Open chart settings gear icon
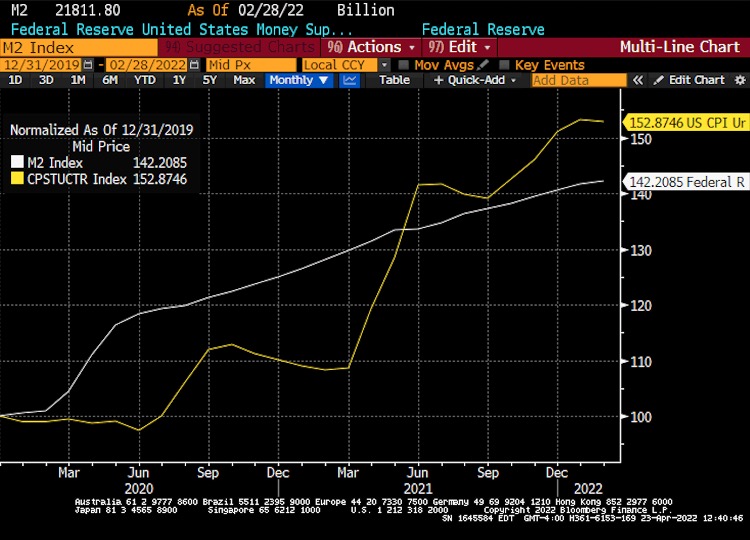This screenshot has width=750, height=540. 740,80
